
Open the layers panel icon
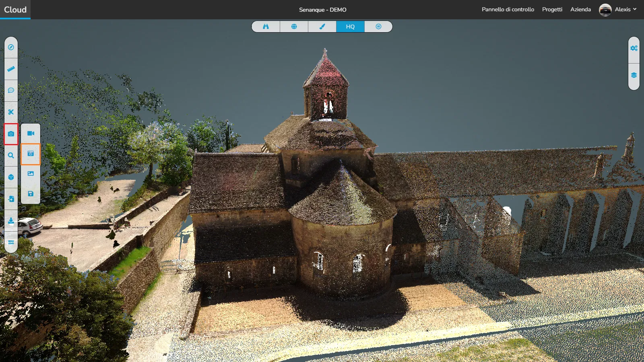634,75
